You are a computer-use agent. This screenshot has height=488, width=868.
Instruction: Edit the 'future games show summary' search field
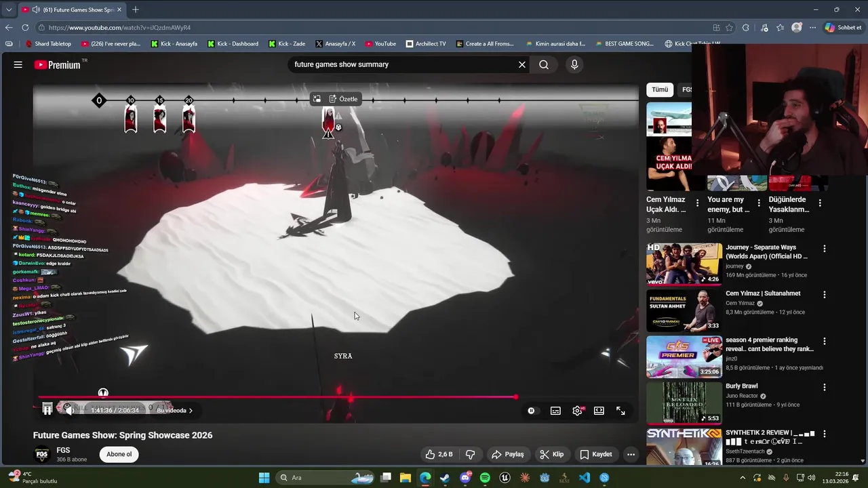click(403, 64)
